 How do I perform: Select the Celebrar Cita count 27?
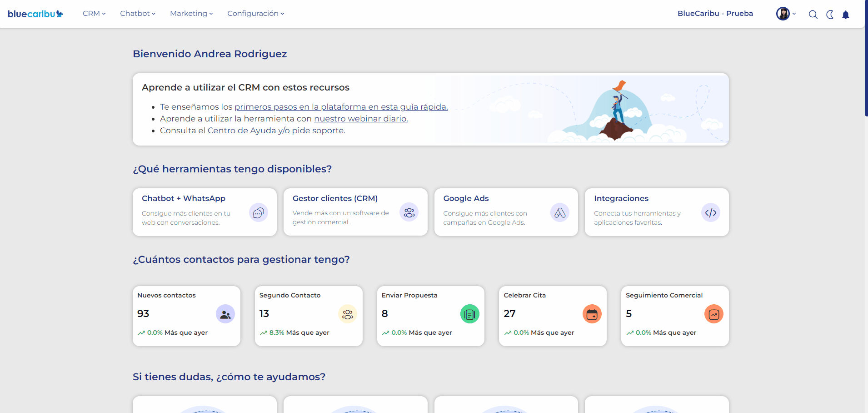coord(509,314)
